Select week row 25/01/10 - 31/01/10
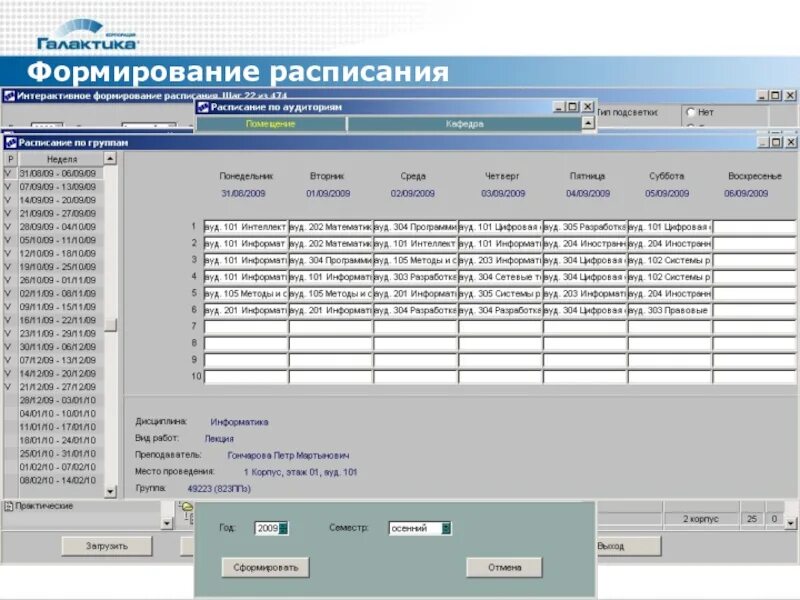 click(x=58, y=453)
